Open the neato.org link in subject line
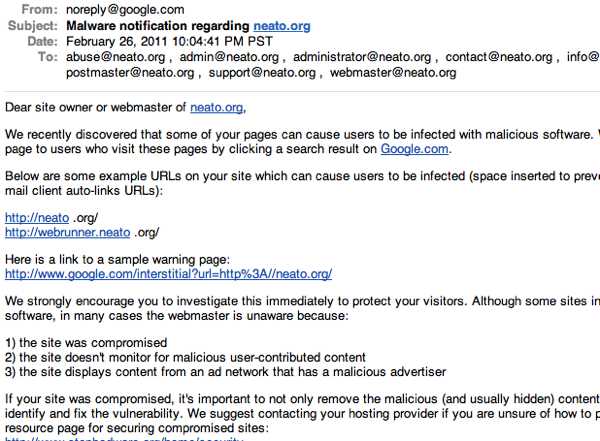 click(x=282, y=26)
